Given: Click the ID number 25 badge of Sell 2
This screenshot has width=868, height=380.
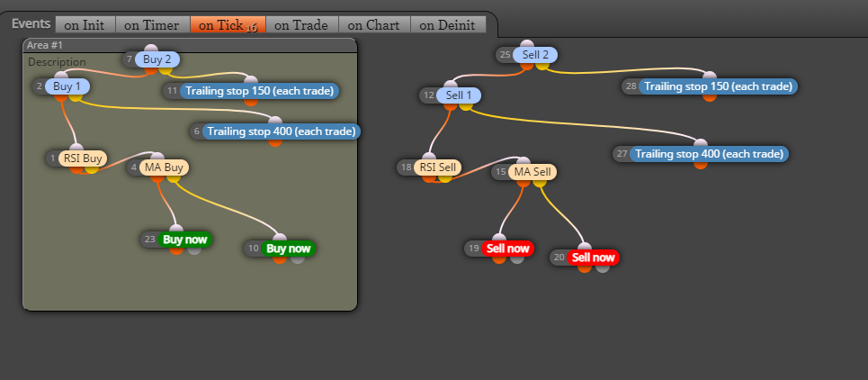Looking at the screenshot, I should [x=505, y=55].
